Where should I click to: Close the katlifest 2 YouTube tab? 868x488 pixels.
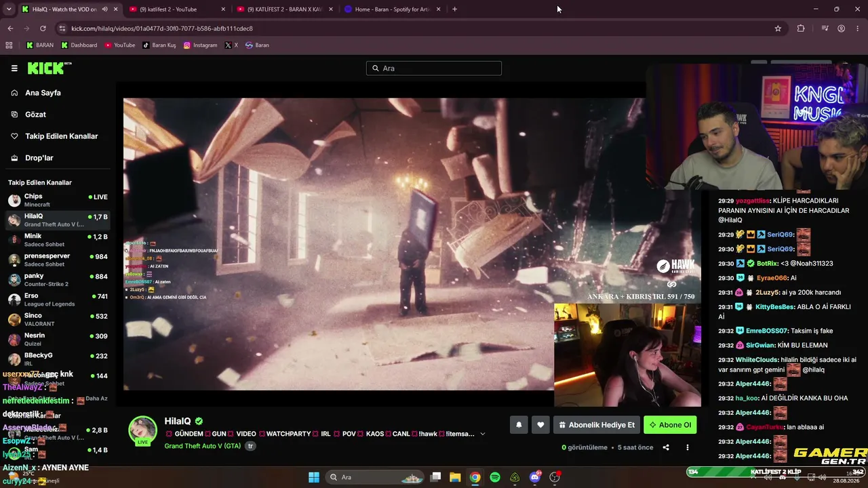[x=223, y=9]
